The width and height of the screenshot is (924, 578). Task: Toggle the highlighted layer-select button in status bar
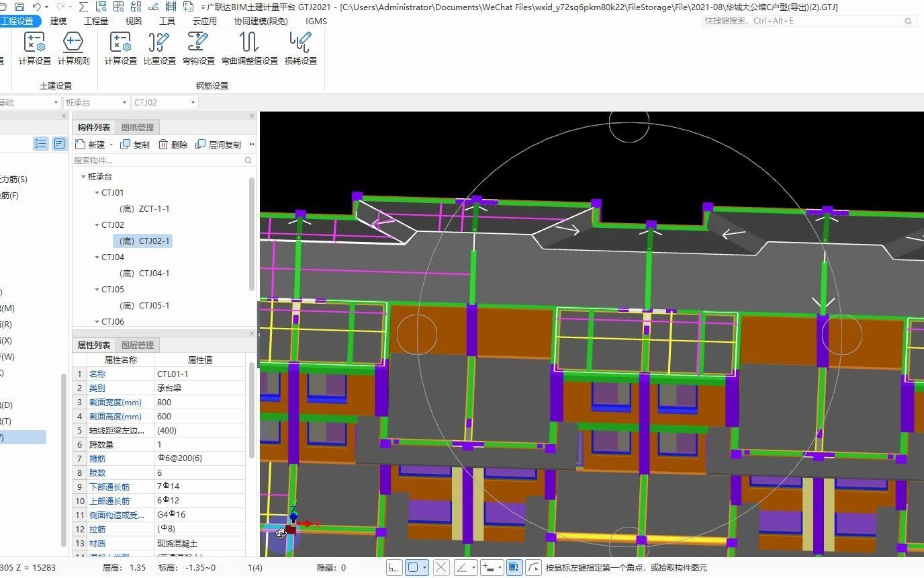click(x=514, y=568)
